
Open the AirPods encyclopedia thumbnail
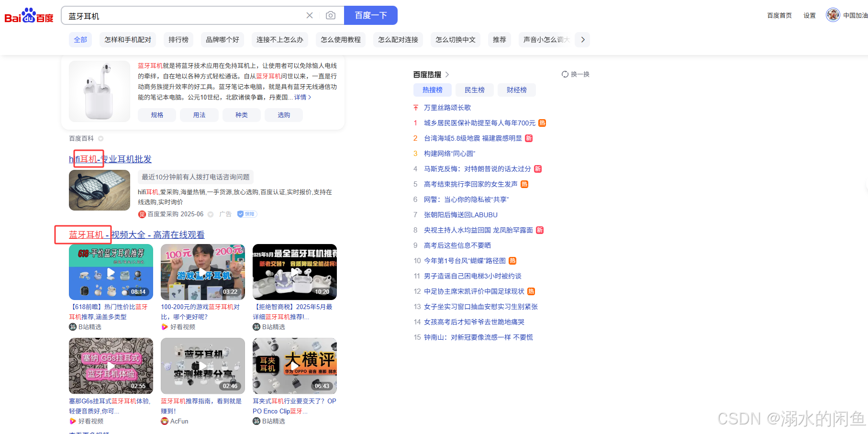point(100,91)
